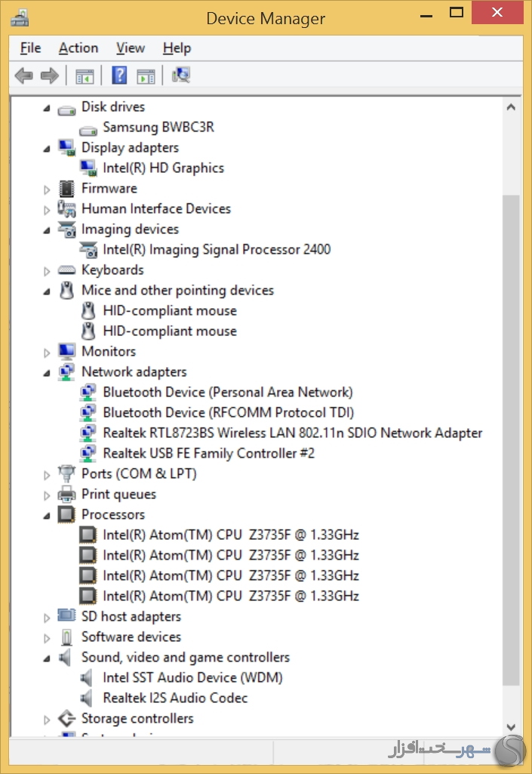
Task: Expand the Storage controllers node
Action: coord(46,720)
